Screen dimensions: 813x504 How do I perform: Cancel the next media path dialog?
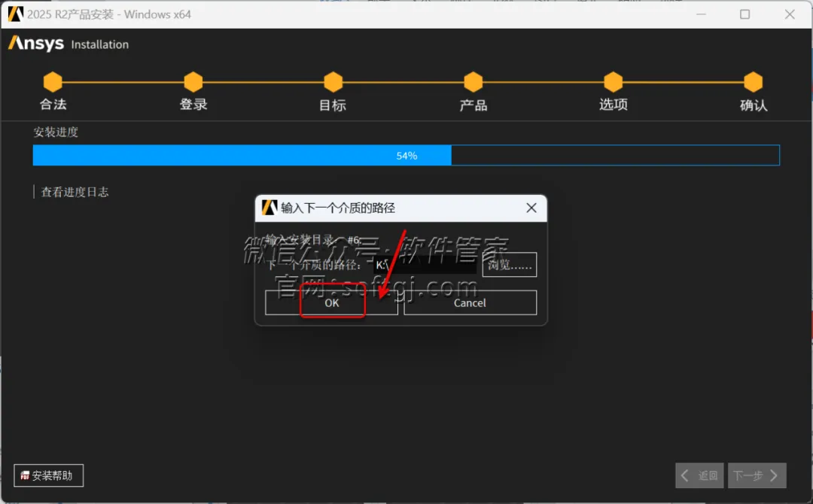470,302
